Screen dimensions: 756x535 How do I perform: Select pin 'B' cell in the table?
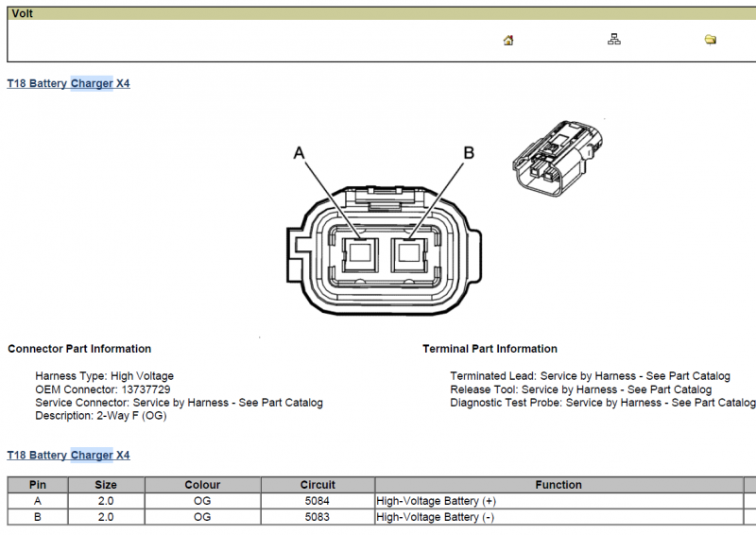click(x=38, y=517)
